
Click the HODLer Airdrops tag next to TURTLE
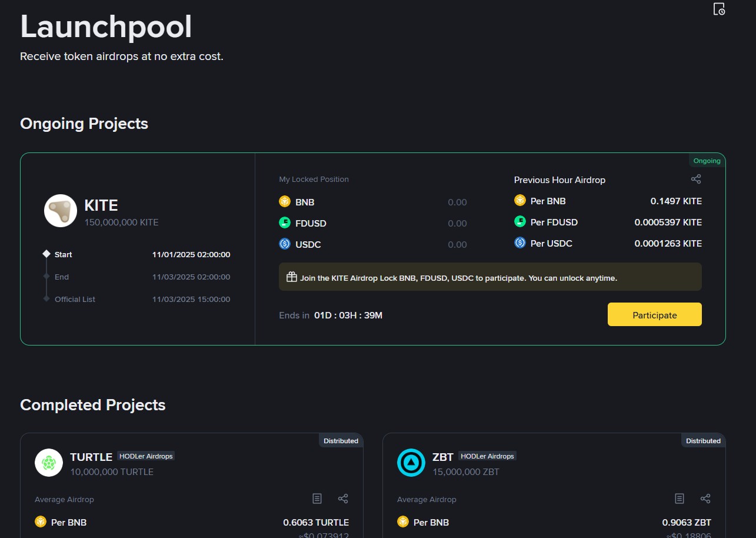[x=146, y=456]
